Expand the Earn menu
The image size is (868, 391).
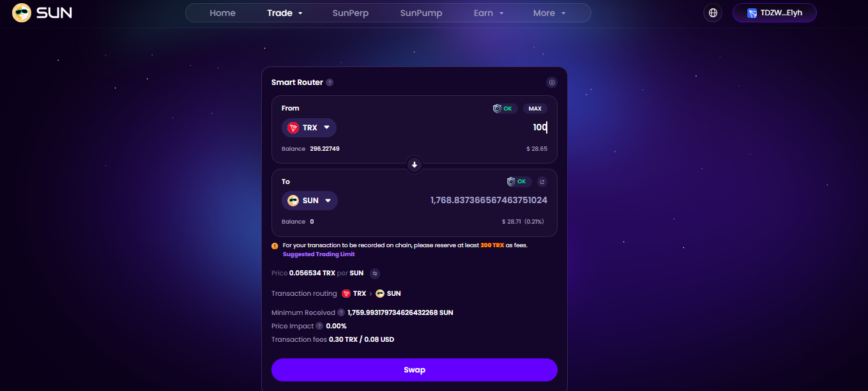[489, 13]
